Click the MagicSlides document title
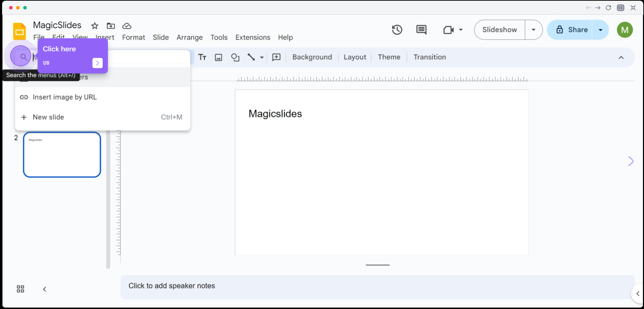 tap(57, 25)
